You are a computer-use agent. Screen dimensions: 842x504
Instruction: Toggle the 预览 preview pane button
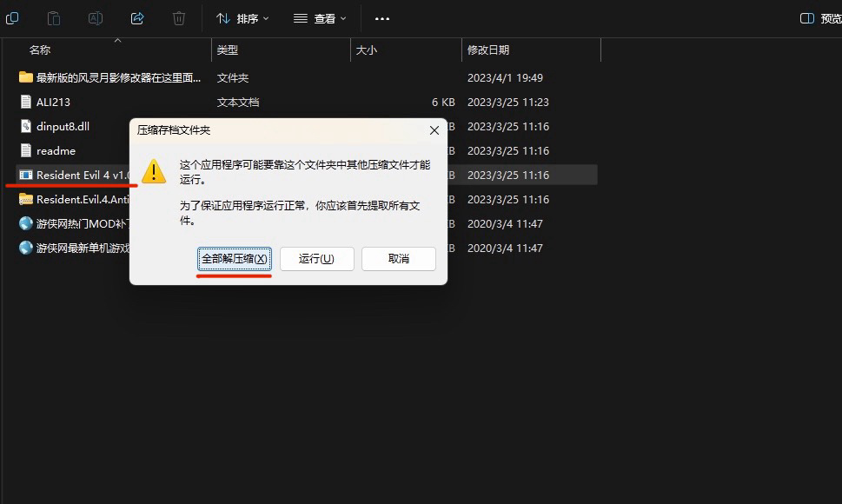820,18
